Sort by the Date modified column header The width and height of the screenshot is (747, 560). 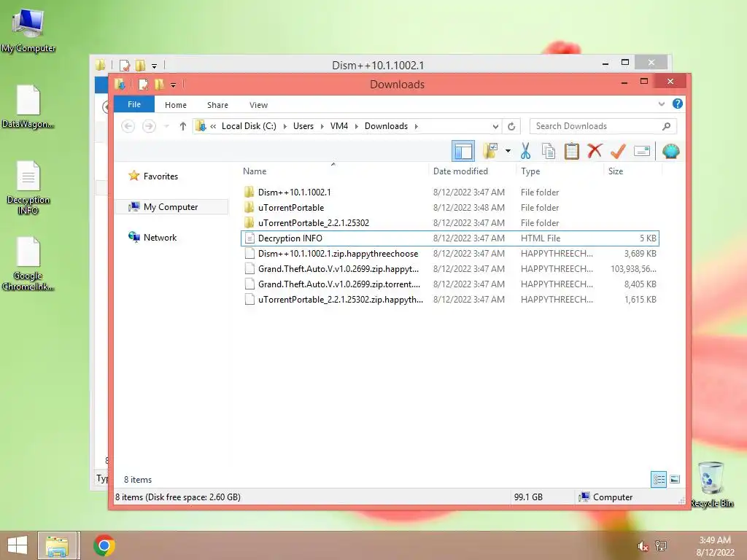tap(460, 171)
